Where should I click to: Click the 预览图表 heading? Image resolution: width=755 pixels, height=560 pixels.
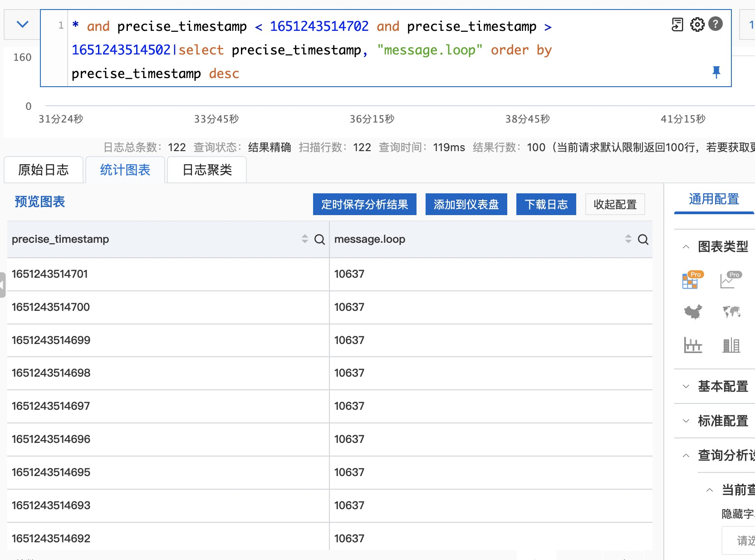40,202
